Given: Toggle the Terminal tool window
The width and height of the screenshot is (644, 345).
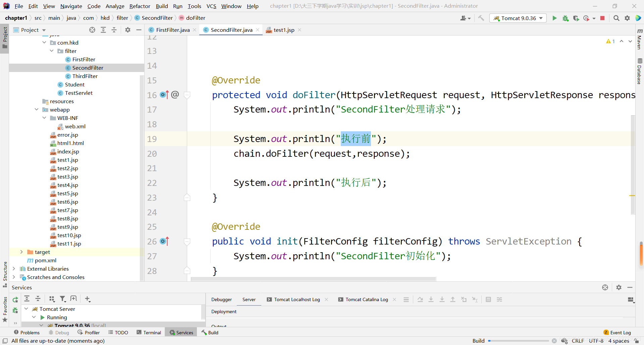Looking at the screenshot, I should 149,333.
